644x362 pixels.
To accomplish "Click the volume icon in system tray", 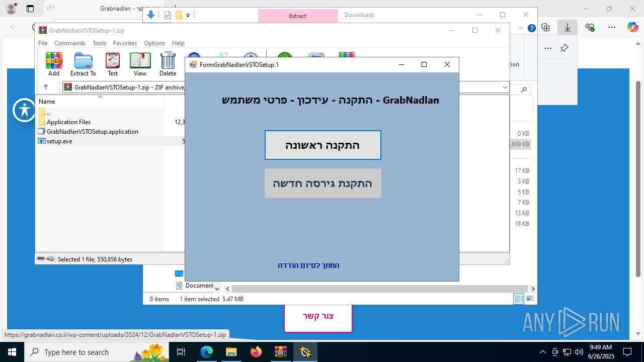I will (x=579, y=352).
